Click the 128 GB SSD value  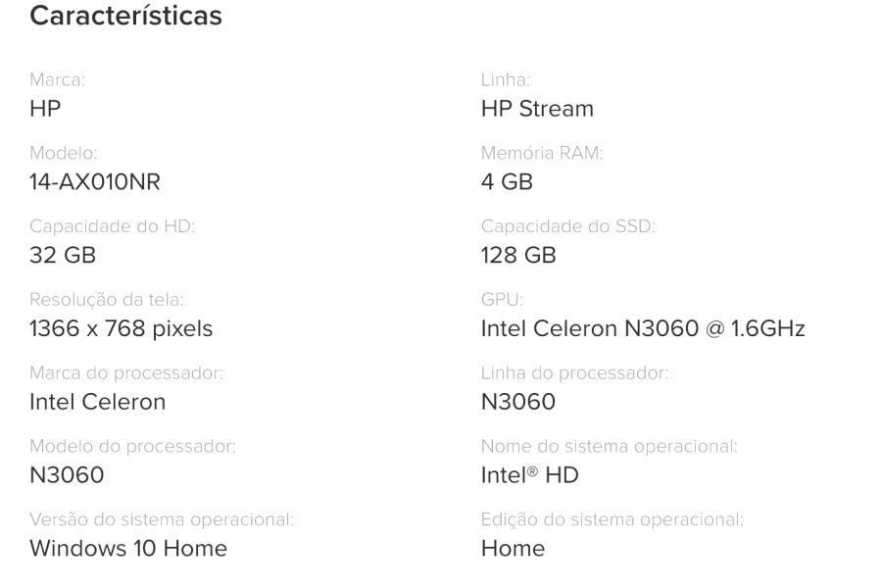point(518,256)
